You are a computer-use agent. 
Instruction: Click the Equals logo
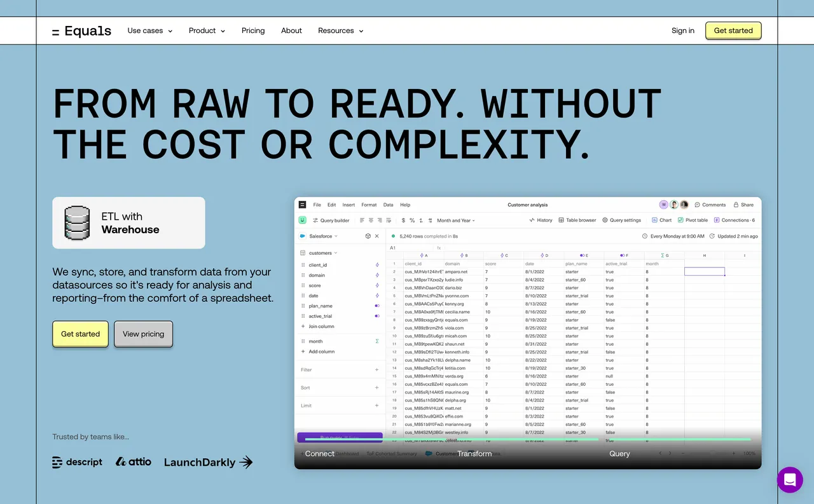click(x=81, y=31)
